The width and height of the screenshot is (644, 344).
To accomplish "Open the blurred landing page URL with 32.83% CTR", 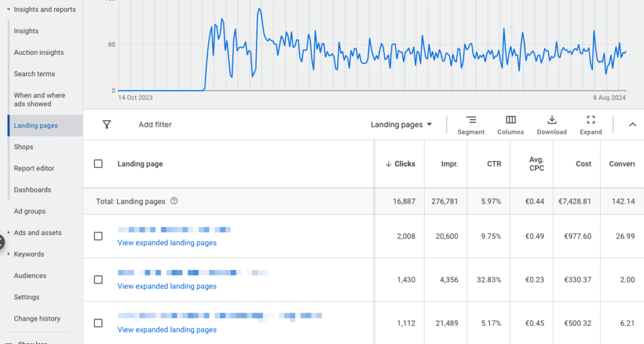I will click(x=193, y=272).
